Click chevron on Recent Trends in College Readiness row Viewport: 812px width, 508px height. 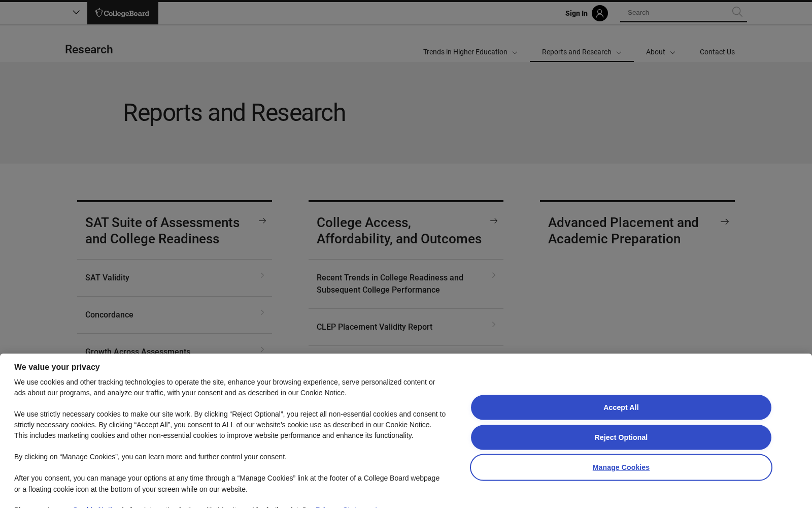[x=494, y=275]
